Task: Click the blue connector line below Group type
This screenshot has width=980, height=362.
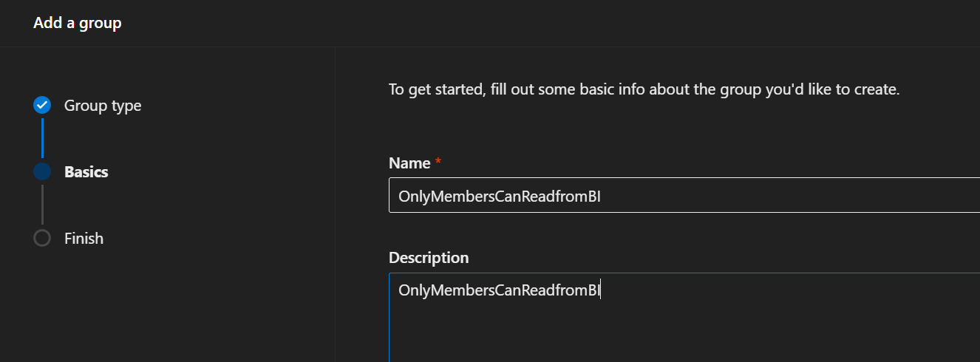Action: tap(42, 137)
